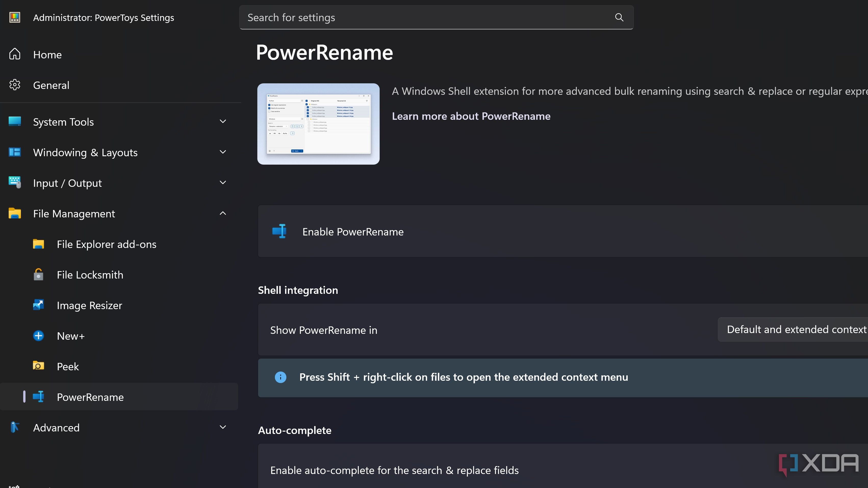868x488 pixels.
Task: Expand the Advanced section
Action: [x=223, y=427]
